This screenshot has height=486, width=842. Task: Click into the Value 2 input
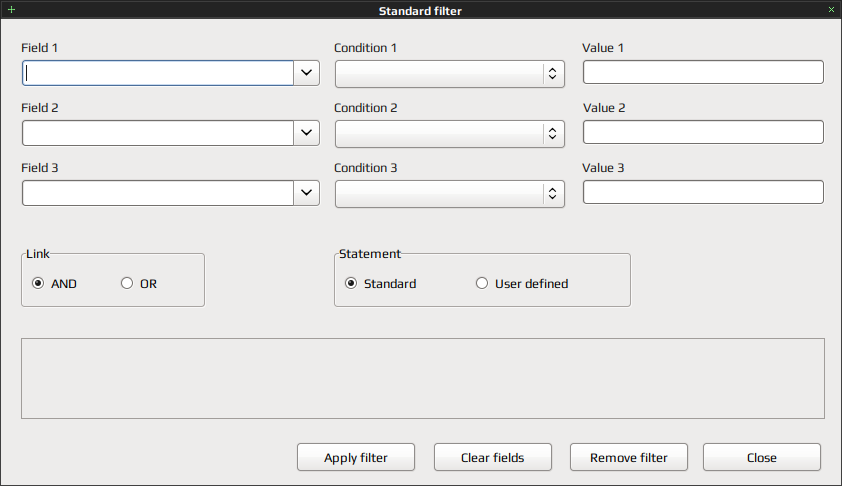pyautogui.click(x=703, y=132)
